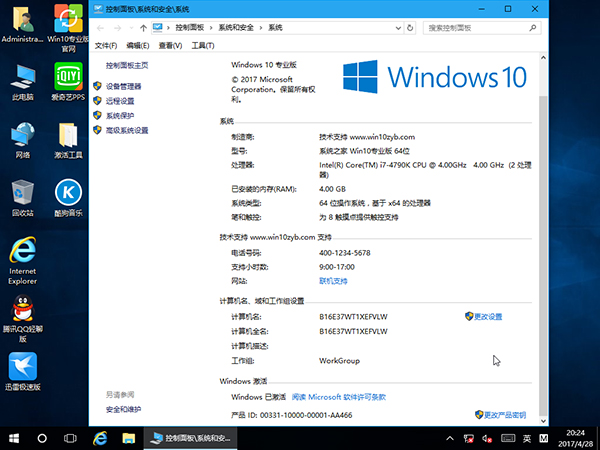Open the iQIYI PPS desktop shortcut
The height and width of the screenshot is (450, 600).
point(67,78)
